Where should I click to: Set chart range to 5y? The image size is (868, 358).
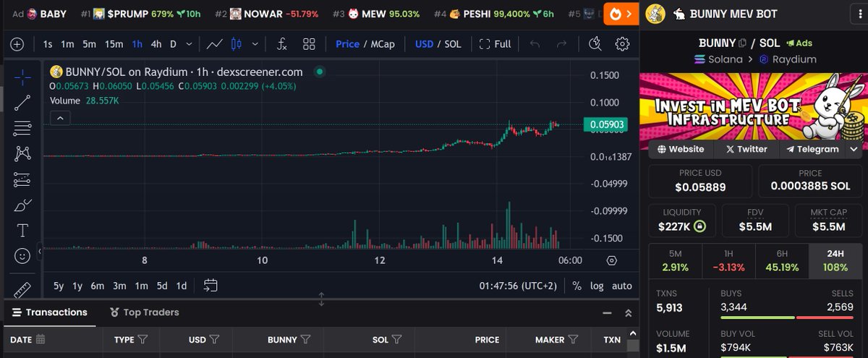[x=59, y=286]
